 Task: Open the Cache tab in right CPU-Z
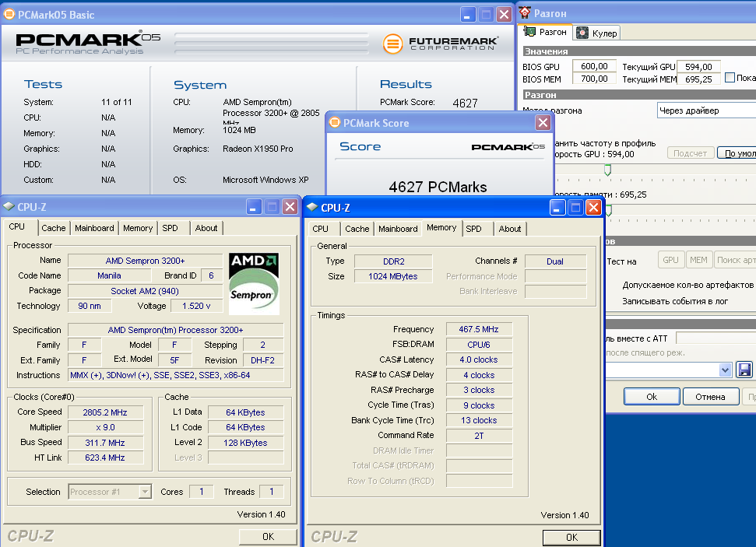click(357, 229)
